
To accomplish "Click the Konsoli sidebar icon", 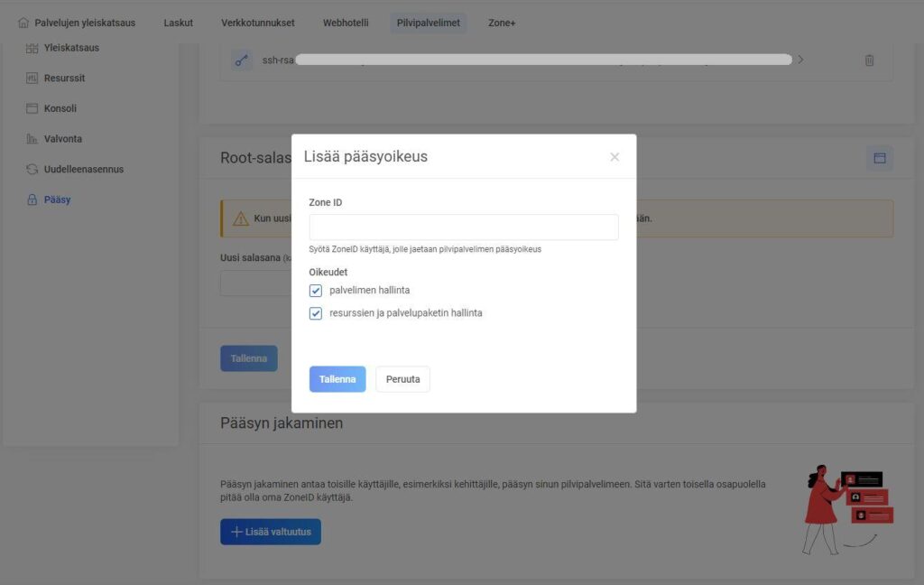I will pos(32,108).
